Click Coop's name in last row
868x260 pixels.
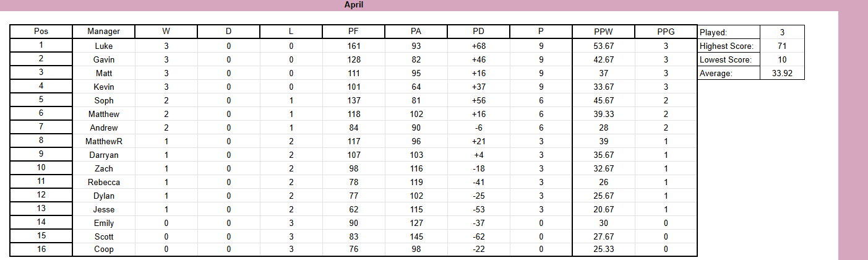[103, 250]
